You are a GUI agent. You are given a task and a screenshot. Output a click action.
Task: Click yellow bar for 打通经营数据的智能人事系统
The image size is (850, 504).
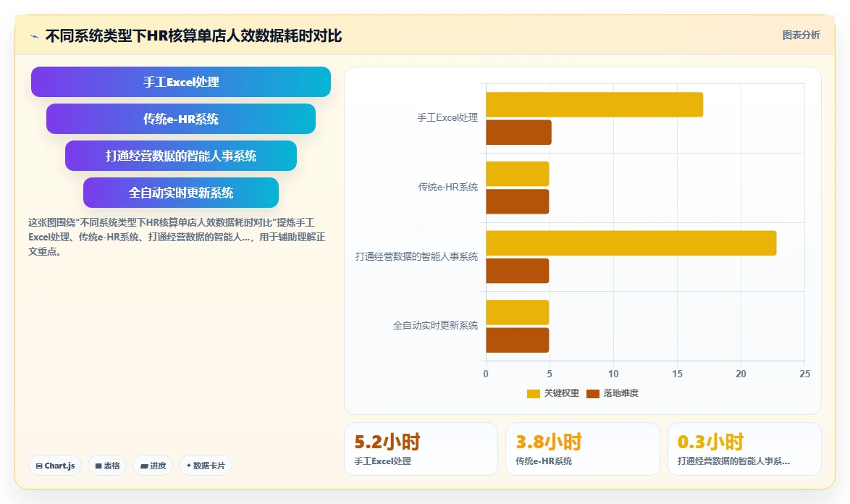click(x=631, y=243)
